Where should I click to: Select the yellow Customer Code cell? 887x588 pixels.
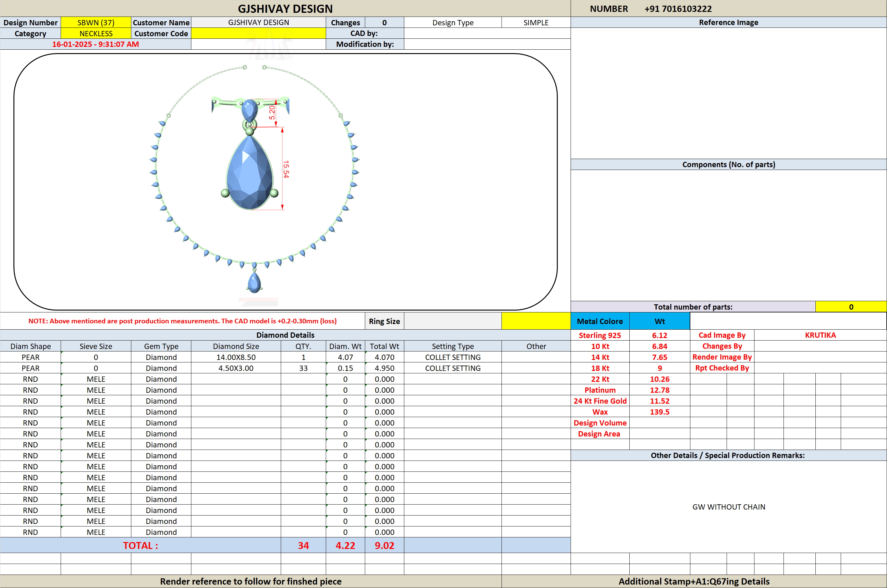coord(258,33)
